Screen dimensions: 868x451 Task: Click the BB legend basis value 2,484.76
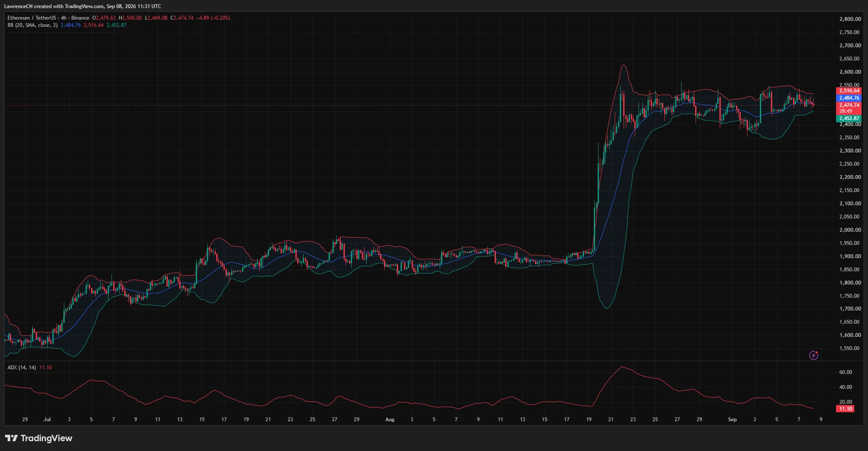click(71, 25)
